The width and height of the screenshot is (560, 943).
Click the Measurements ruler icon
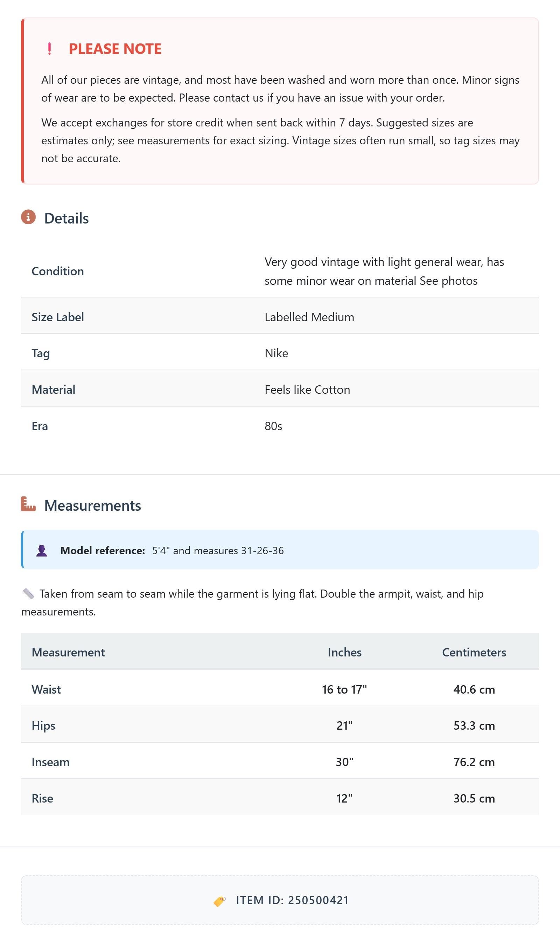click(x=28, y=504)
